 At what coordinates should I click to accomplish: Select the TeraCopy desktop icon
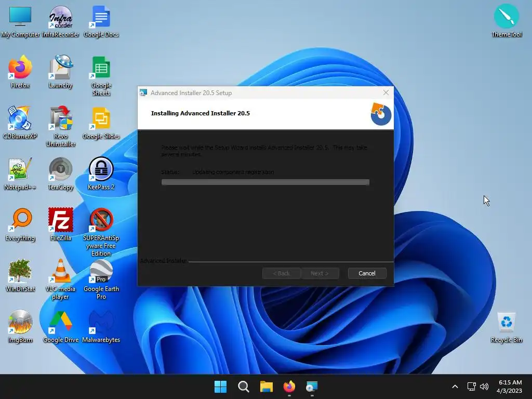click(60, 174)
